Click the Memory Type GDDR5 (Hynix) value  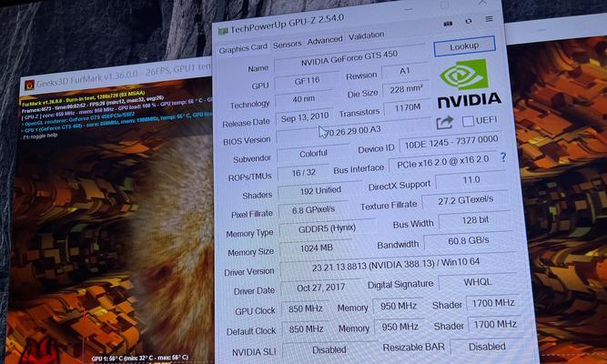pyautogui.click(x=327, y=228)
